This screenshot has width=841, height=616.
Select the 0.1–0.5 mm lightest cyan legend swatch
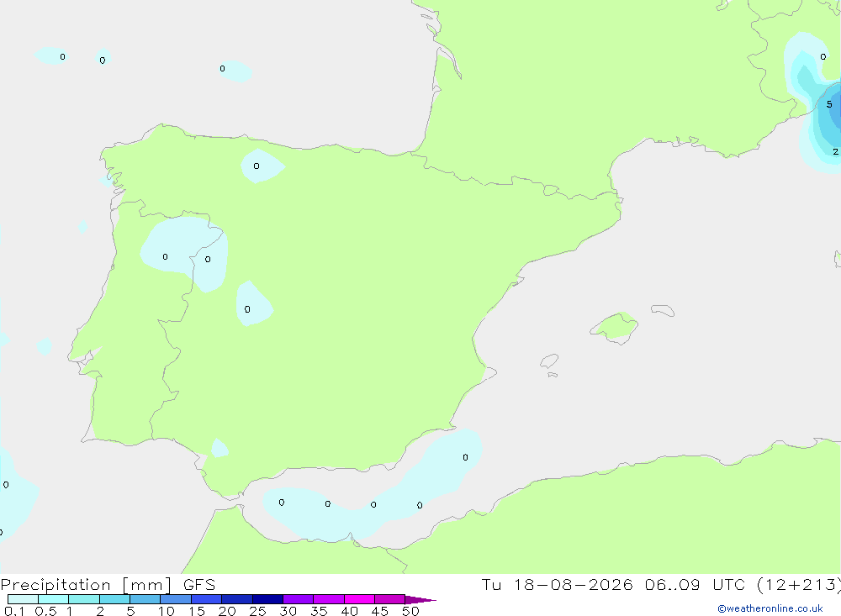[23, 599]
